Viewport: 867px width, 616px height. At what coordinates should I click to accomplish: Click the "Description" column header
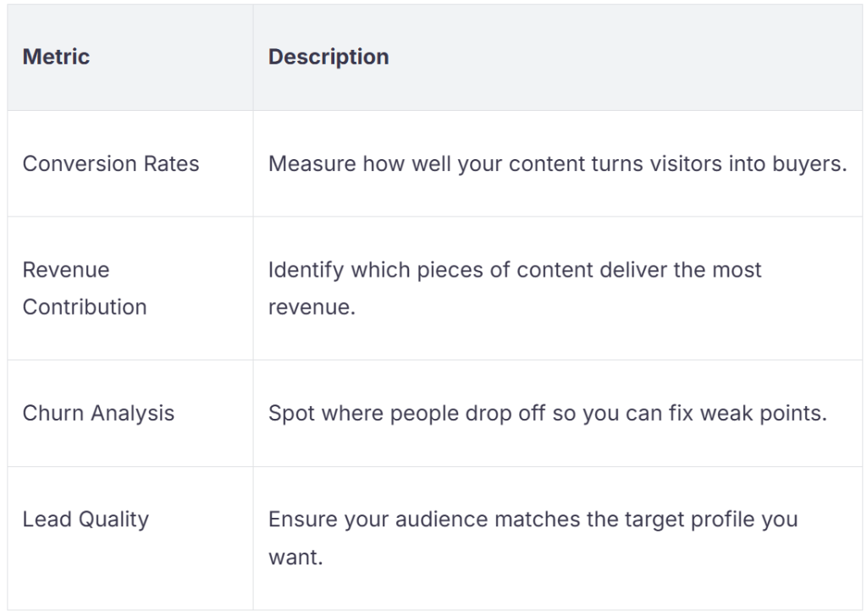329,58
